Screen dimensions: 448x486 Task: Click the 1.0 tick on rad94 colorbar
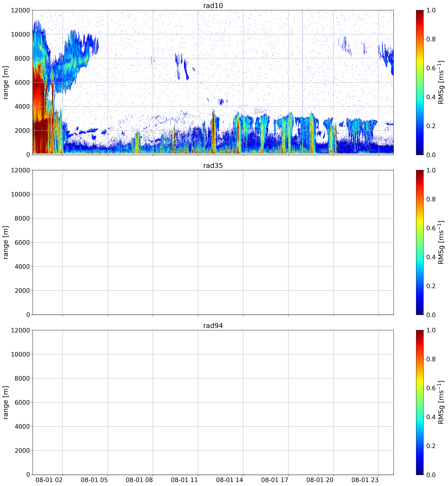(431, 330)
